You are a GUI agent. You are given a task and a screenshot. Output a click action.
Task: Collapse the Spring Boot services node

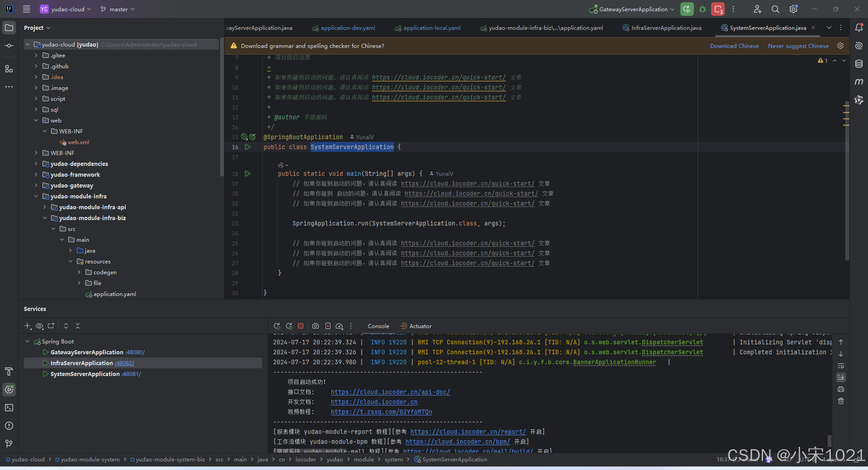coord(28,342)
